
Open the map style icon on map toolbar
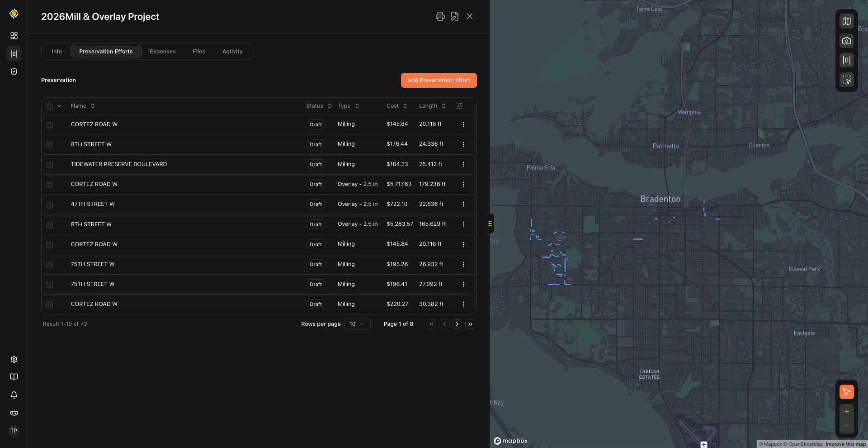846,21
